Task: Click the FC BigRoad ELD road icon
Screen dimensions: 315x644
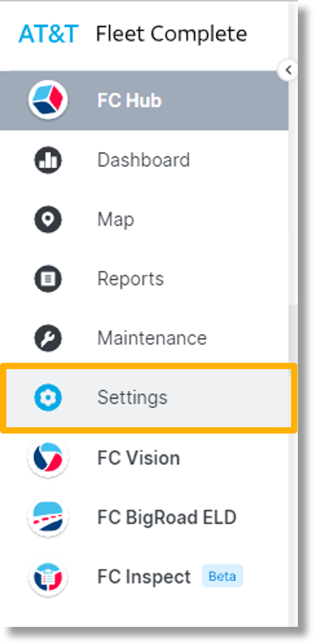Action: (x=48, y=517)
